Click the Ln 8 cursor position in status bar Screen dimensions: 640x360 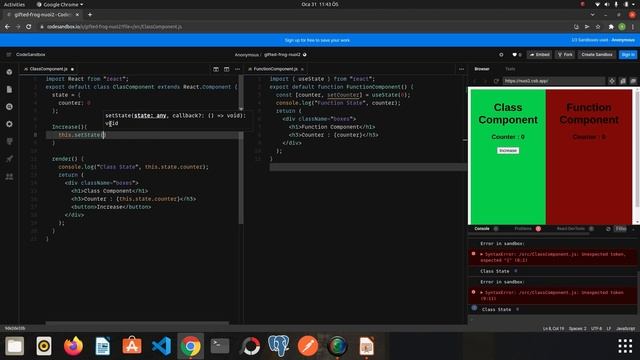coord(553,328)
